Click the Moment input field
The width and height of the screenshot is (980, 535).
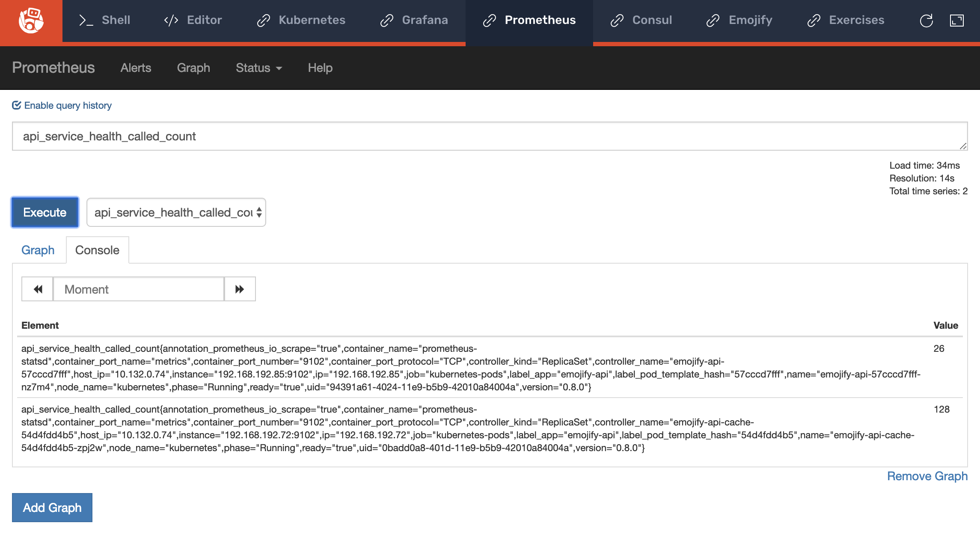coord(138,289)
